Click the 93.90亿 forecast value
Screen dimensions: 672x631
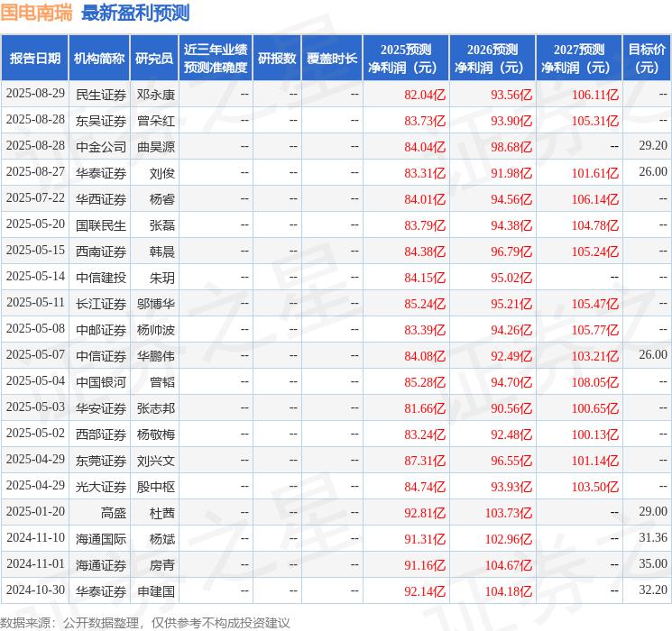pos(511,121)
